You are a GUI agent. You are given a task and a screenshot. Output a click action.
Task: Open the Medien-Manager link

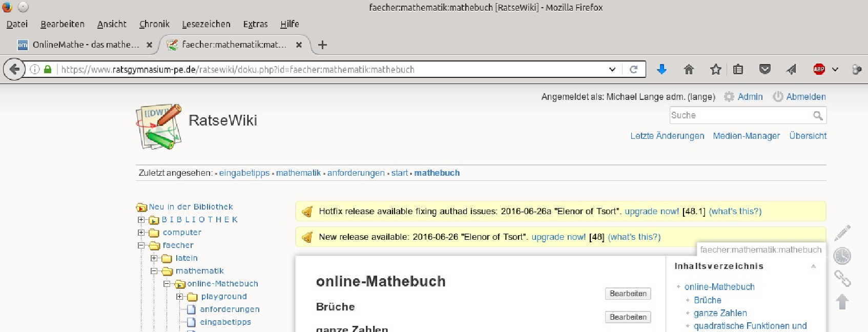746,136
